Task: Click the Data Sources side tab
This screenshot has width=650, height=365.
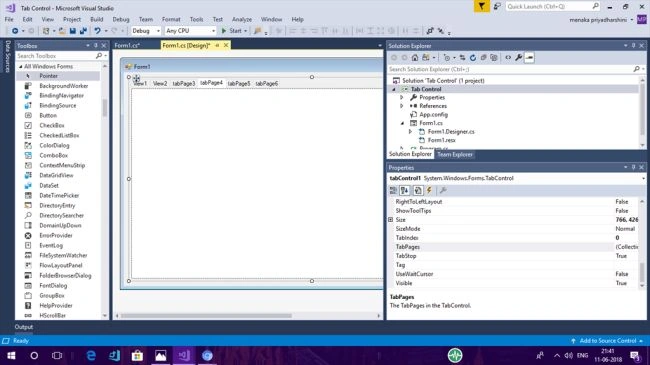Action: click(x=7, y=56)
